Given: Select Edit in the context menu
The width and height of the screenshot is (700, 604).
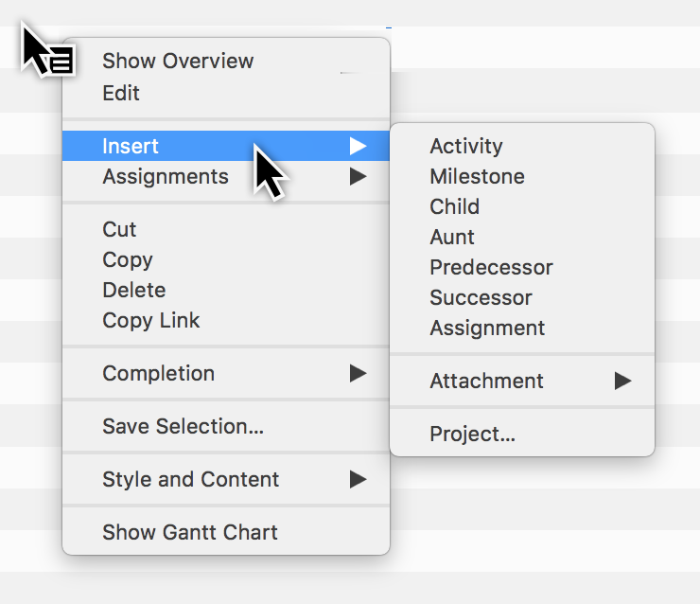Looking at the screenshot, I should pos(121,94).
